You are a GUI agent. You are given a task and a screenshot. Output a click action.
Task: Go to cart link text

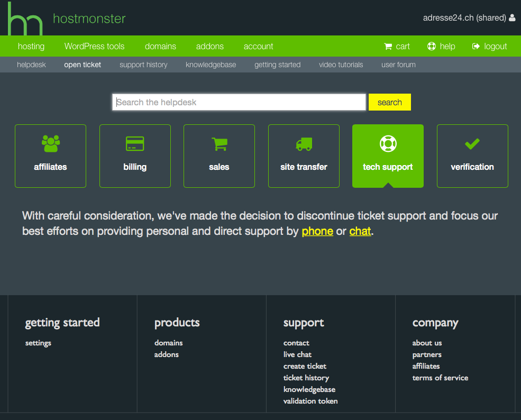pos(403,46)
